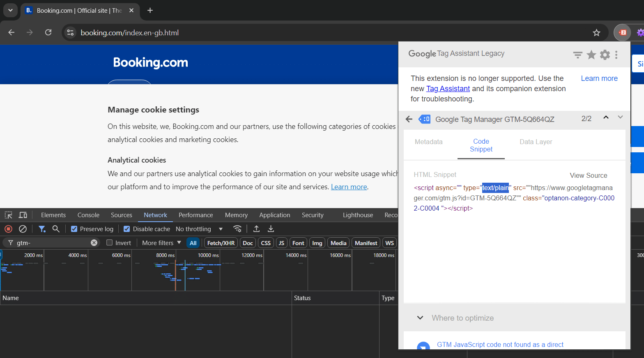644x358 pixels.
Task: Open Tag Assistant settings gear
Action: [605, 55]
